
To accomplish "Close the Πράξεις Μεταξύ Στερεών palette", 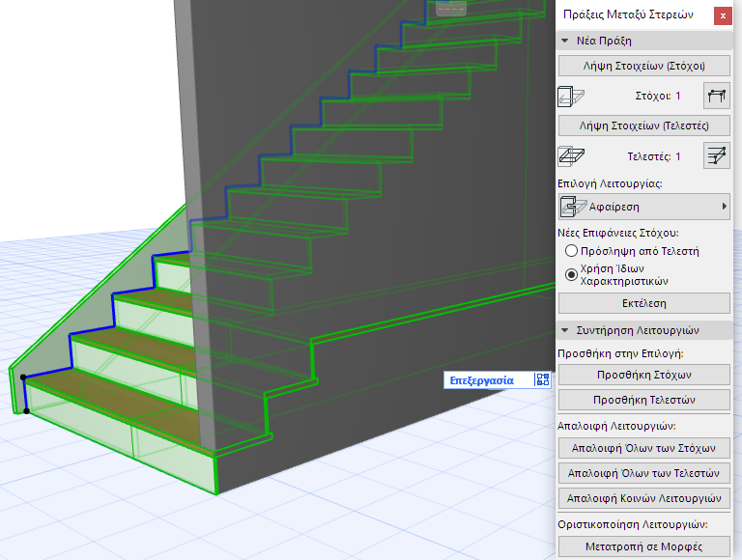I will [723, 16].
